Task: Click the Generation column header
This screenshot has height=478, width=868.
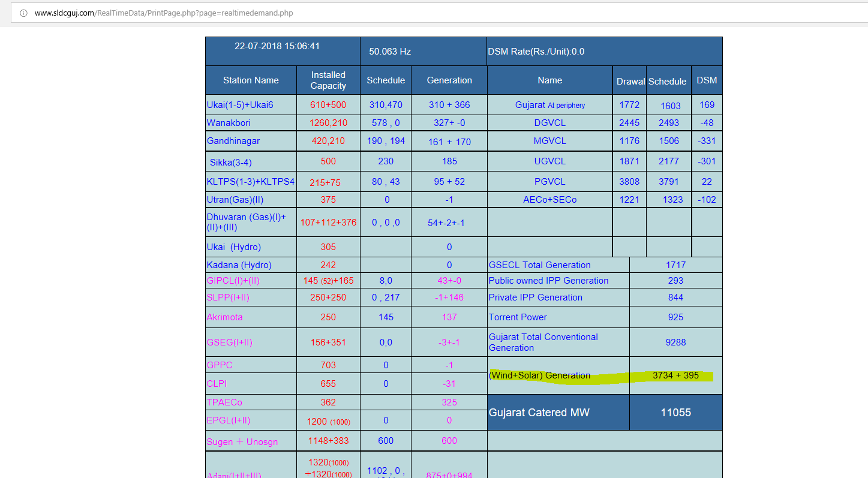Action: coord(449,80)
